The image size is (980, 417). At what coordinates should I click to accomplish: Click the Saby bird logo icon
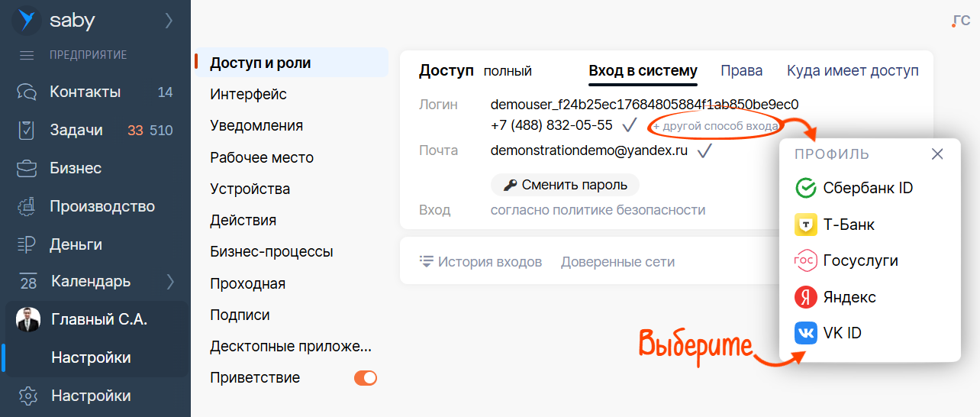[27, 21]
